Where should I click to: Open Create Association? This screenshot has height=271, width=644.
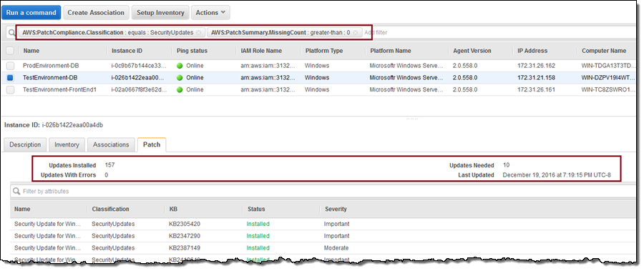pos(96,13)
